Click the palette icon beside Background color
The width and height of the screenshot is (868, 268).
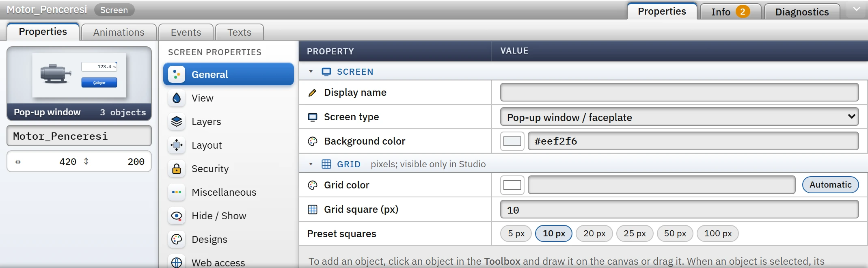[x=312, y=141]
